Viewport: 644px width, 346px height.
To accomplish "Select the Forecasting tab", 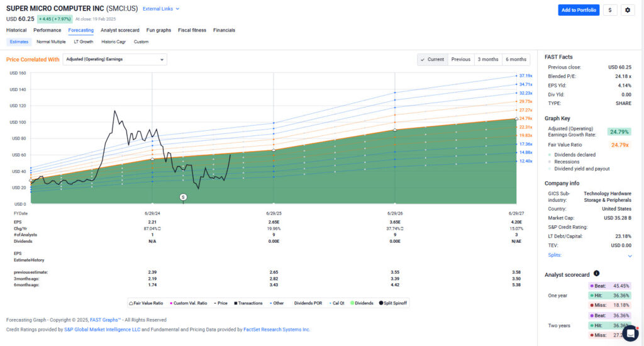I will [x=81, y=30].
